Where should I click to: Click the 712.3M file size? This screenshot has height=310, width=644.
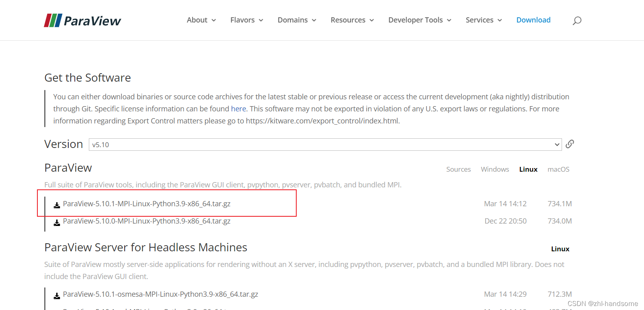pyautogui.click(x=560, y=294)
